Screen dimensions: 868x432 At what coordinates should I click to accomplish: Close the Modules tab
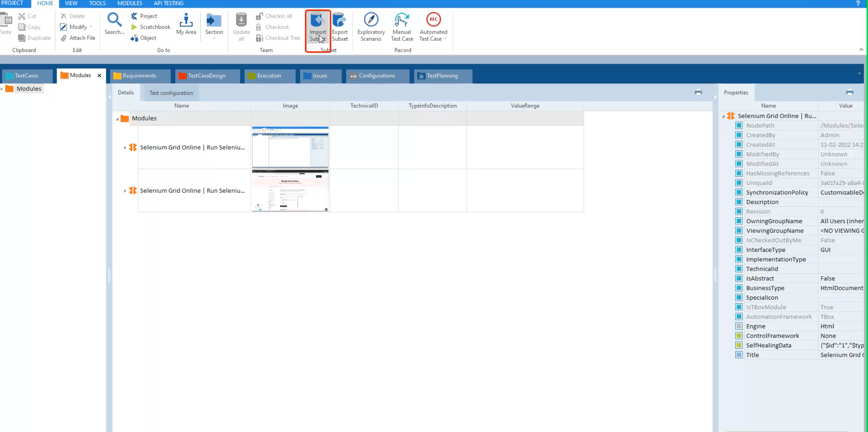point(100,75)
